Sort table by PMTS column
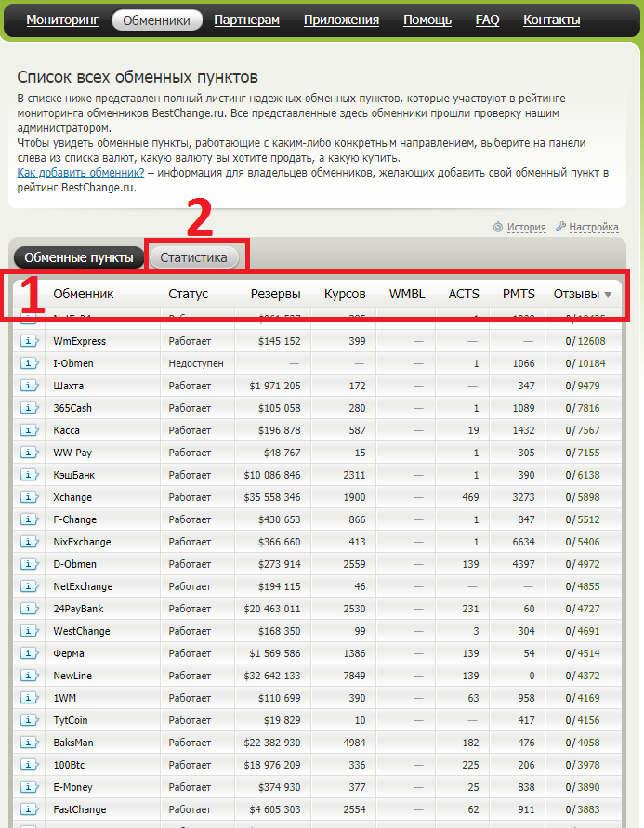644x828 pixels. coord(519,295)
